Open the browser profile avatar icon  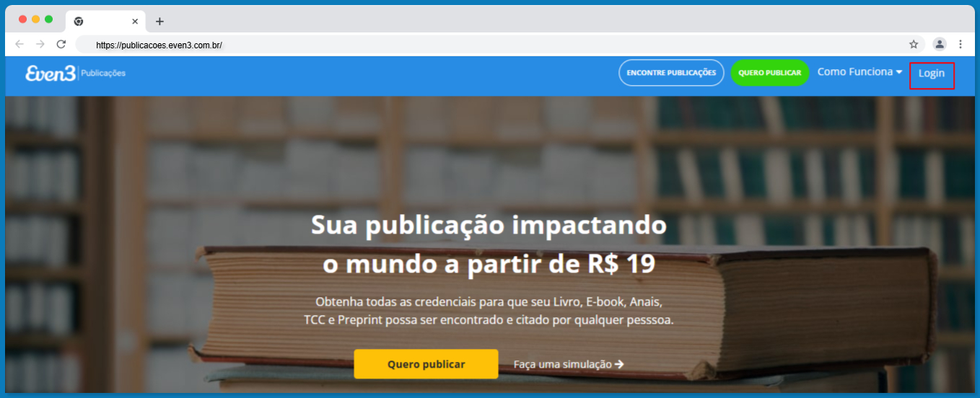pos(940,44)
